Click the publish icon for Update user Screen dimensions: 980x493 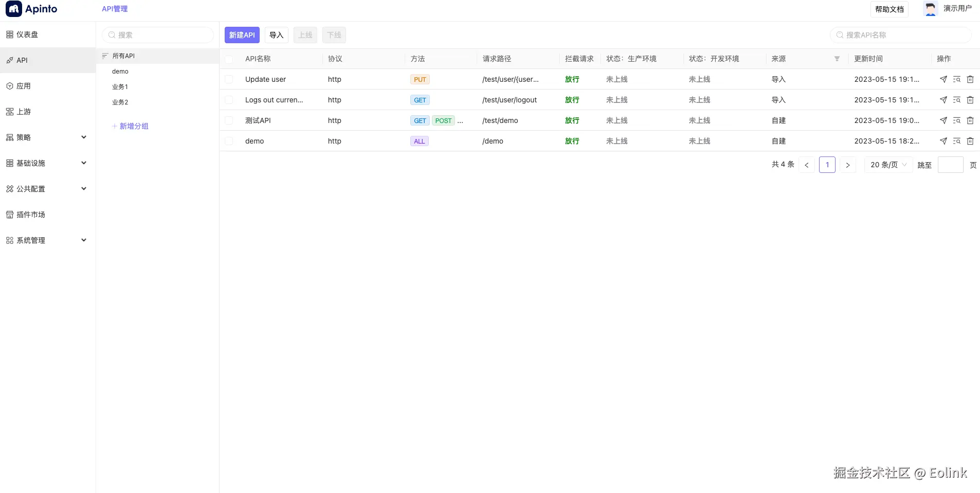click(943, 79)
